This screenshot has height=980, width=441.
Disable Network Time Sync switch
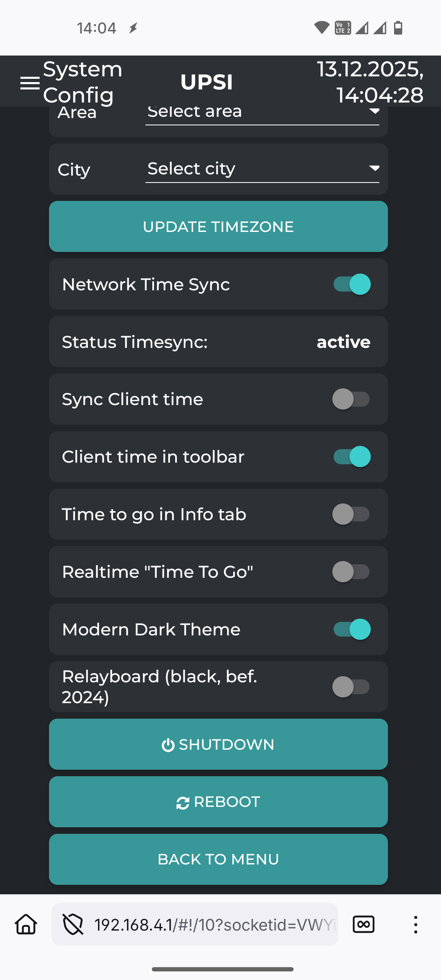pyautogui.click(x=352, y=284)
